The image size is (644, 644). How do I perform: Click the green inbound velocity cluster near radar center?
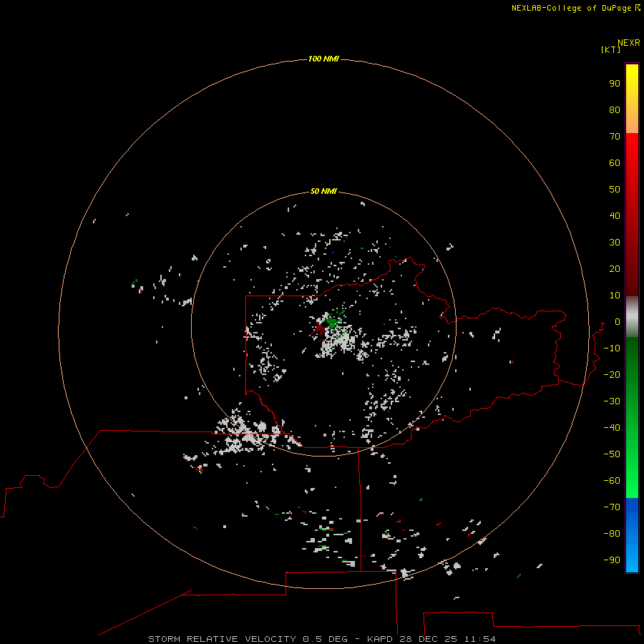[332, 321]
